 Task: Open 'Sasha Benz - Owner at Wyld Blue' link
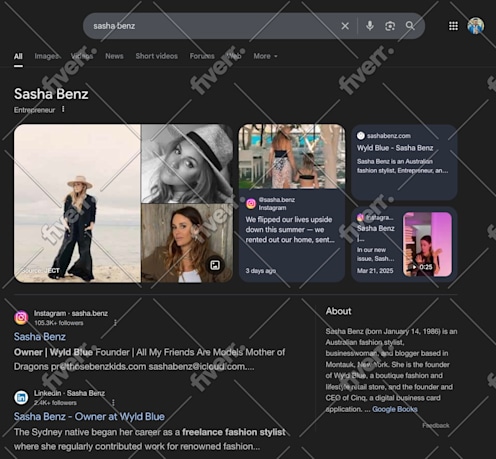click(89, 417)
